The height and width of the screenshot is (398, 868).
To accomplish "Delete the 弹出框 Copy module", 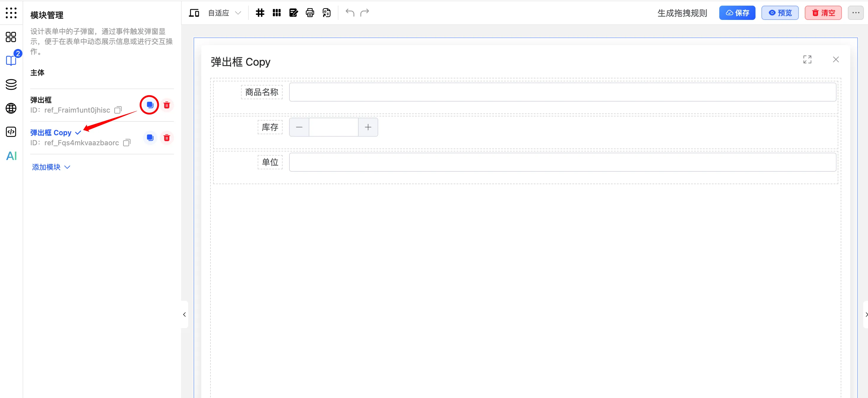I will coord(167,138).
